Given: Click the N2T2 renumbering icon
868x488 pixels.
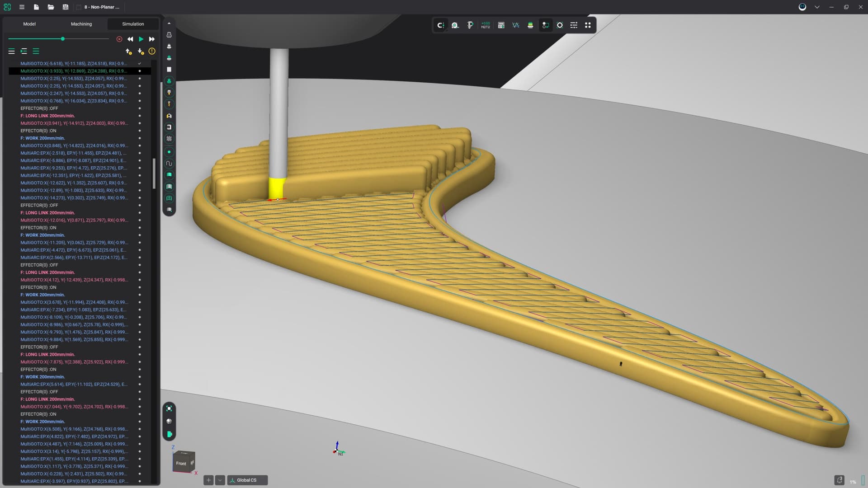Looking at the screenshot, I should click(486, 25).
